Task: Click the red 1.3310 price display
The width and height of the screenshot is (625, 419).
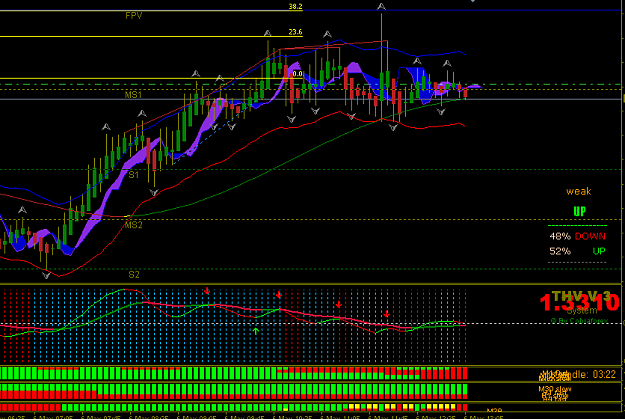Action: [x=579, y=303]
